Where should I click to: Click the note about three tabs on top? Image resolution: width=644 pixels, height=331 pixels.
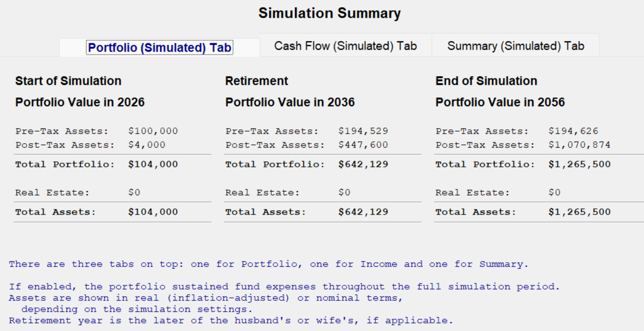[x=268, y=264]
